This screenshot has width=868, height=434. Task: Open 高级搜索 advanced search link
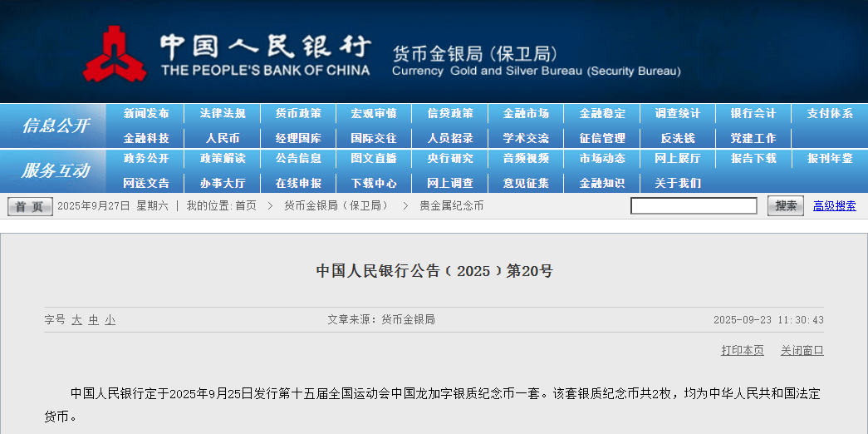[x=834, y=206]
